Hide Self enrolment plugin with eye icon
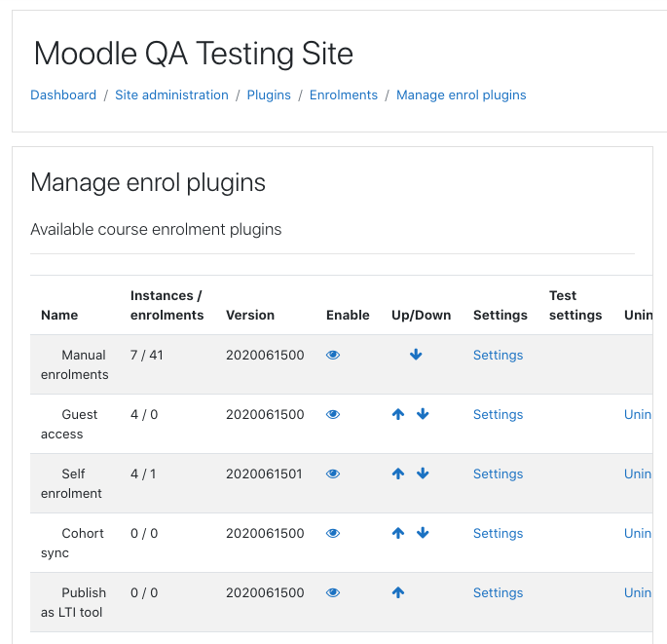 tap(333, 474)
